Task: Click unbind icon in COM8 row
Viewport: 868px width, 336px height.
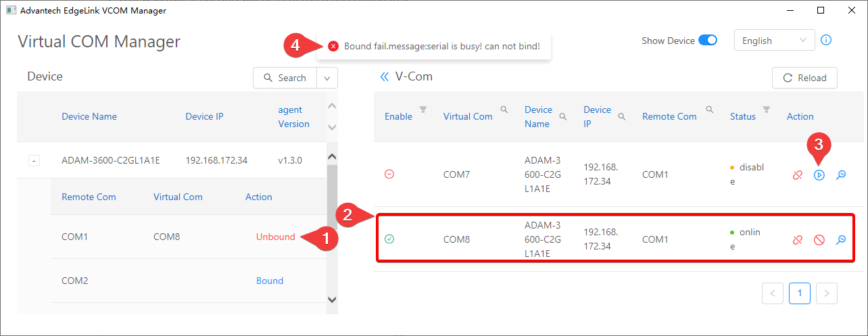Action: tap(798, 240)
